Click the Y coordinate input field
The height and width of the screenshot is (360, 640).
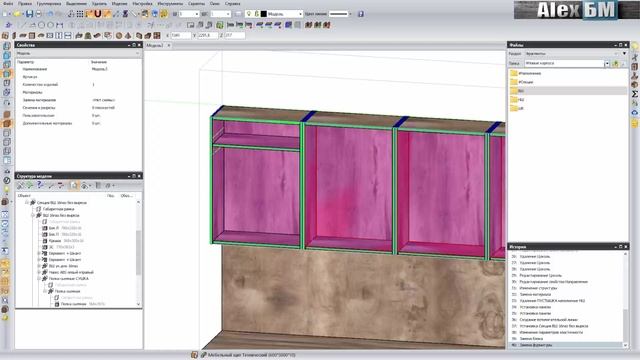[x=208, y=36]
